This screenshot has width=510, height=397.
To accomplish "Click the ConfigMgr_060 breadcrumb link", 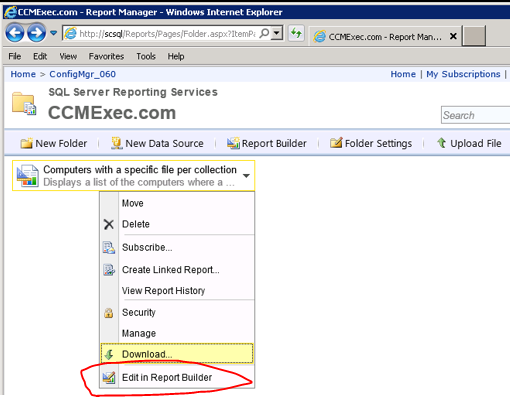I will click(x=83, y=74).
